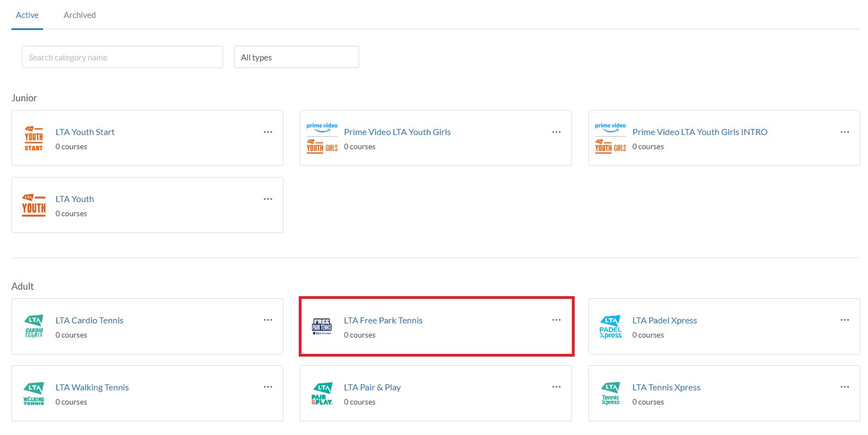Open options menu for LTA Youth
Viewport: 868px width, 435px height.
[x=268, y=199]
